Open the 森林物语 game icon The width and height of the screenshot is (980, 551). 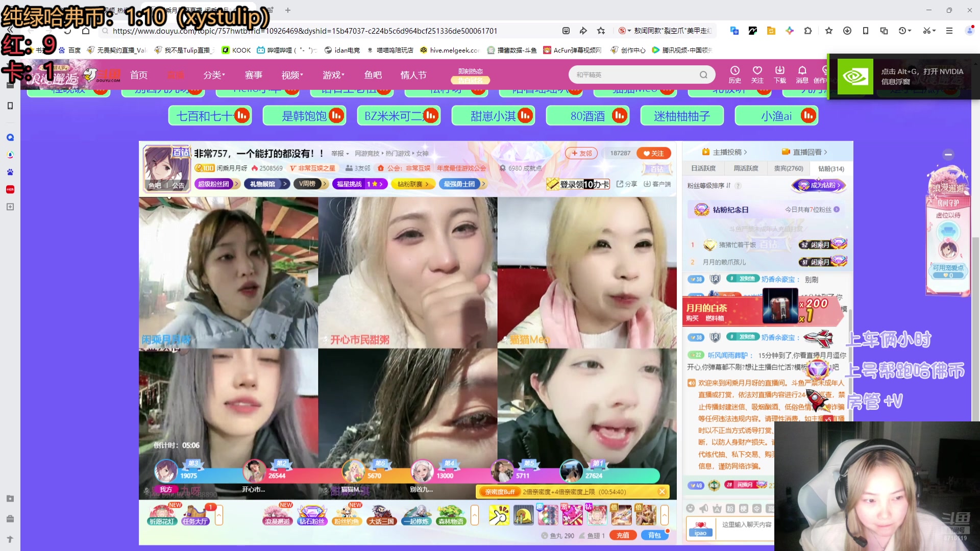point(451,515)
